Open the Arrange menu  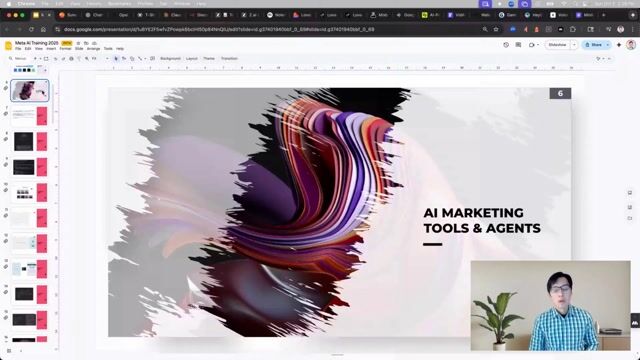pos(93,49)
